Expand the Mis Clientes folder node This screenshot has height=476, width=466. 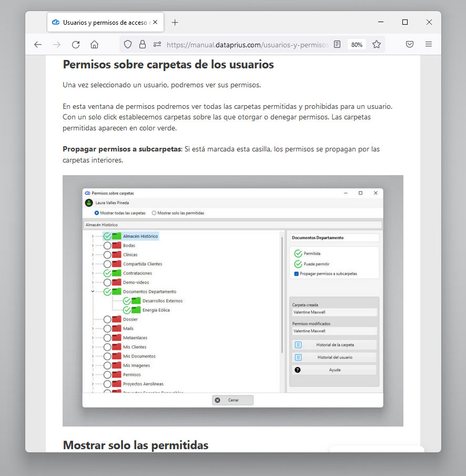[x=93, y=347]
